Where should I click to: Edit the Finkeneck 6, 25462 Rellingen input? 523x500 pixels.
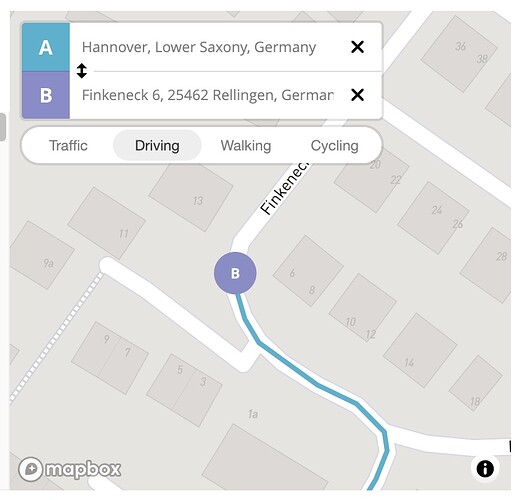coord(208,95)
